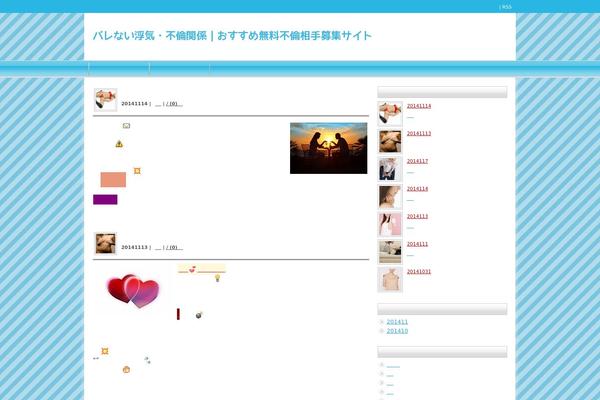
Task: Open the post thumbnail beside date 20141113 in the main column
Action: coord(106,243)
